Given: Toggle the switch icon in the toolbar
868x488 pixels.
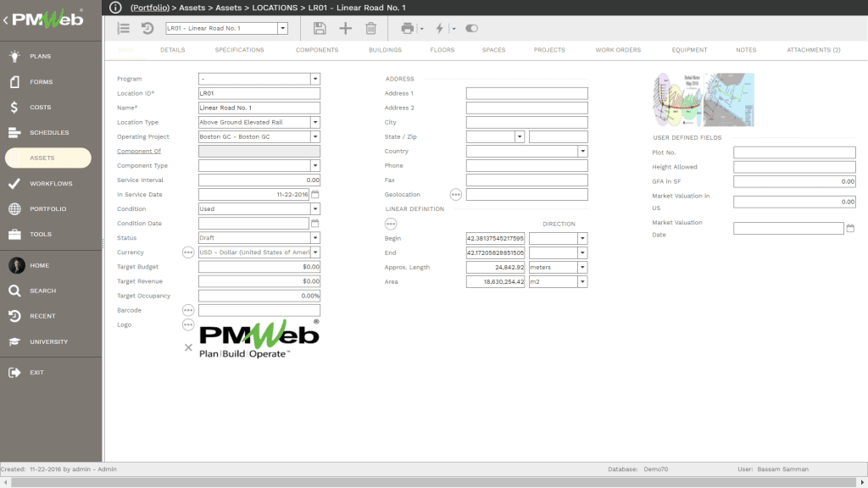Looking at the screenshot, I should 471,28.
